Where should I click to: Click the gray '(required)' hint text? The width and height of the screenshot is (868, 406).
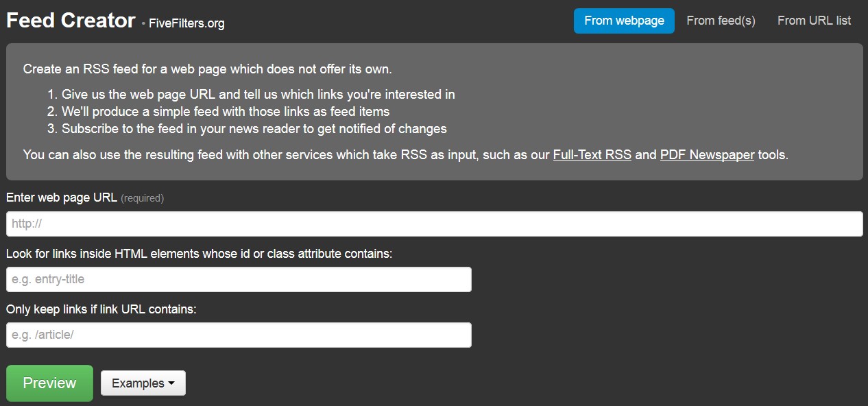point(142,198)
